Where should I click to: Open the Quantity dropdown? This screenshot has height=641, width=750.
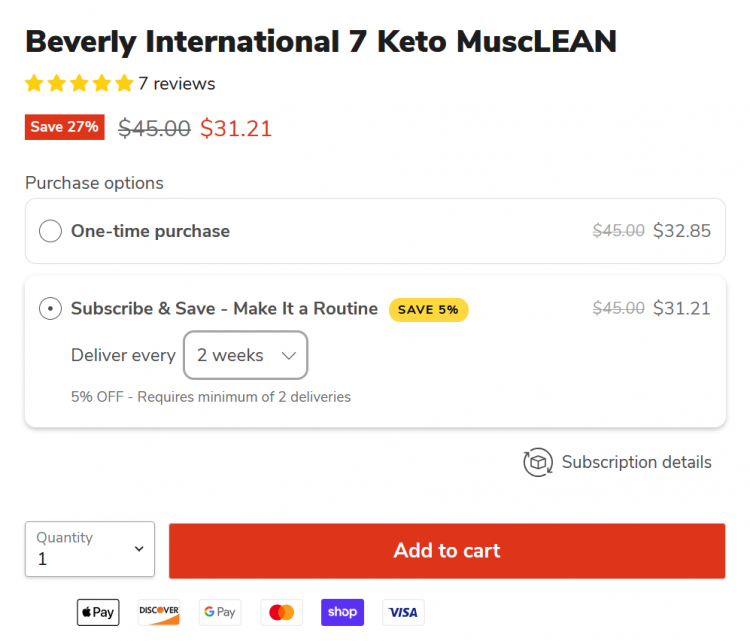[x=90, y=549]
